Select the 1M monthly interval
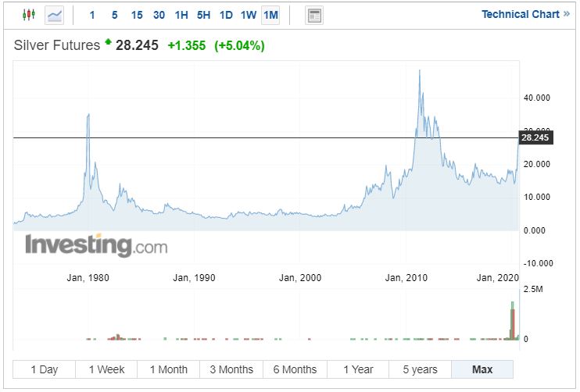Viewport: 580px width, 392px height. click(x=270, y=15)
